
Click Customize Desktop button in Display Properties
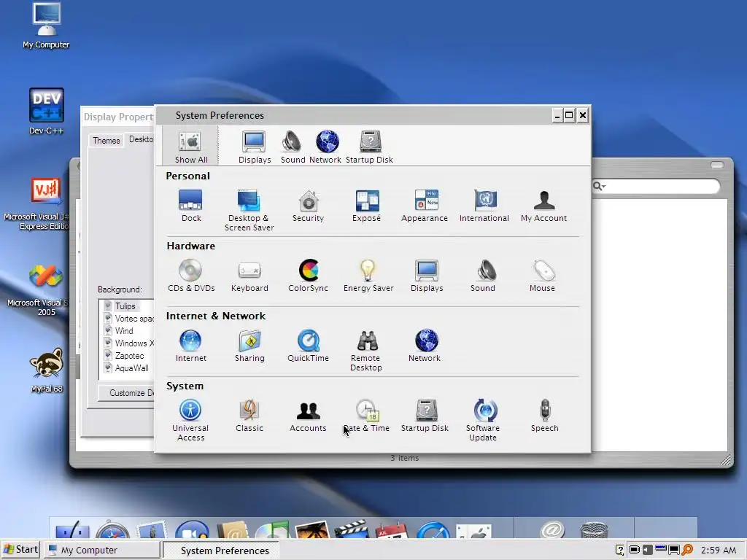point(126,393)
